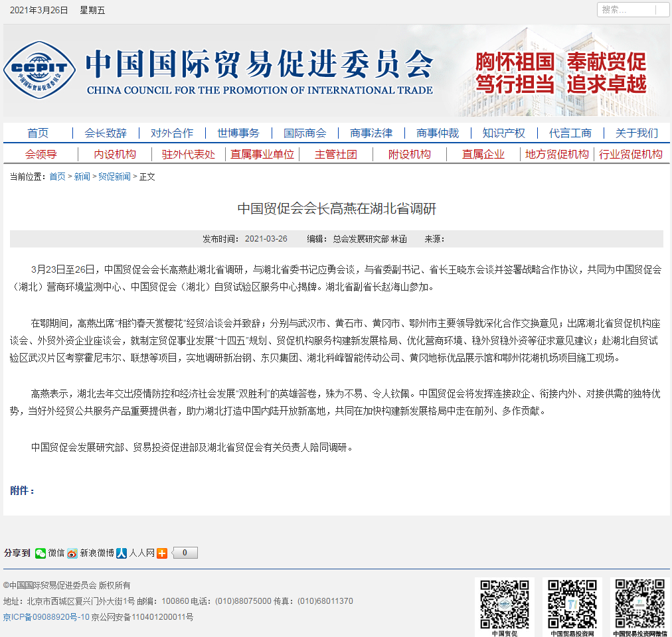The height and width of the screenshot is (637, 672).
Task: Select 商事仲裁 in the navigation bar
Action: click(x=438, y=133)
